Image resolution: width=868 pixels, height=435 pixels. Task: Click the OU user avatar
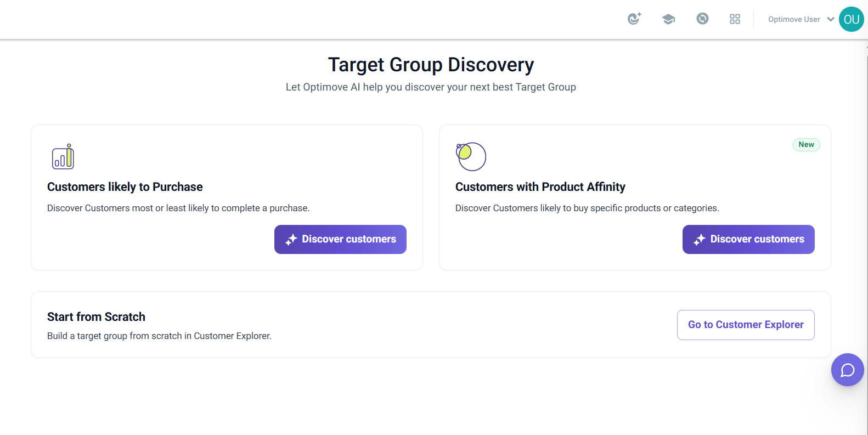[852, 19]
